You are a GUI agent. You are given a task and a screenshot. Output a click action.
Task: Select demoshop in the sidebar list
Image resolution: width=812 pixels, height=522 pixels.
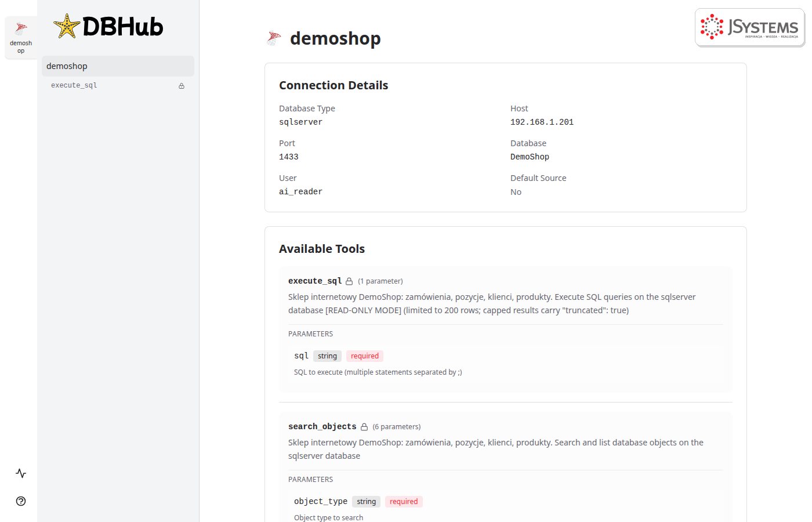pyautogui.click(x=118, y=66)
